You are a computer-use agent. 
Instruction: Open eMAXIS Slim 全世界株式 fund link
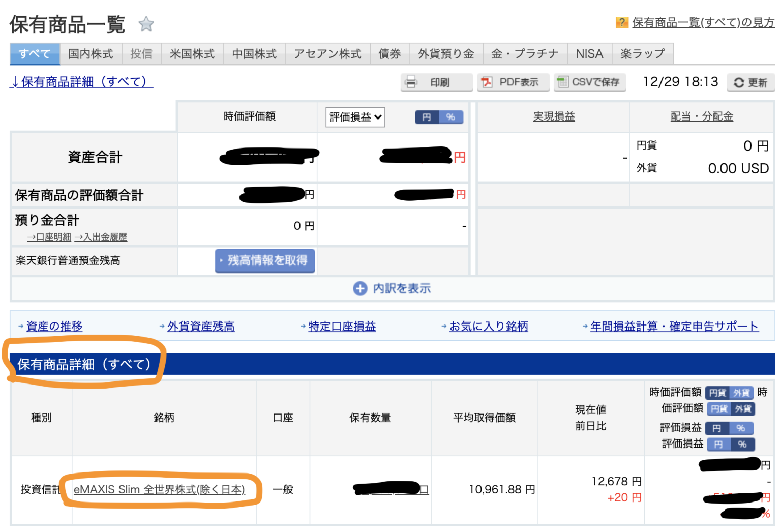(159, 489)
